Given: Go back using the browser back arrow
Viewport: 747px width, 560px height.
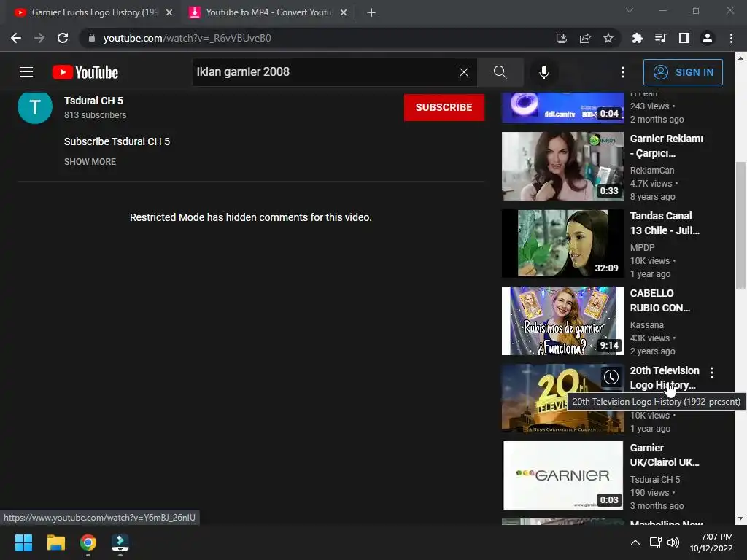Looking at the screenshot, I should point(16,38).
